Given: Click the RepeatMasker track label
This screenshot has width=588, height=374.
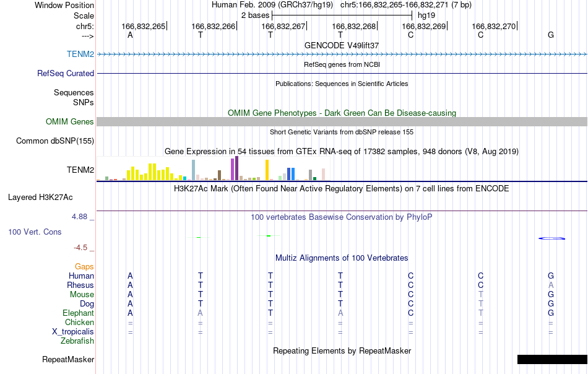Looking at the screenshot, I should tap(68, 359).
